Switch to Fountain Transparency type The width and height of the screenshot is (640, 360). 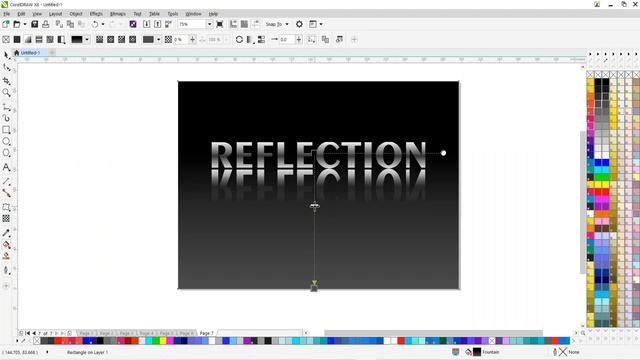tap(28, 40)
